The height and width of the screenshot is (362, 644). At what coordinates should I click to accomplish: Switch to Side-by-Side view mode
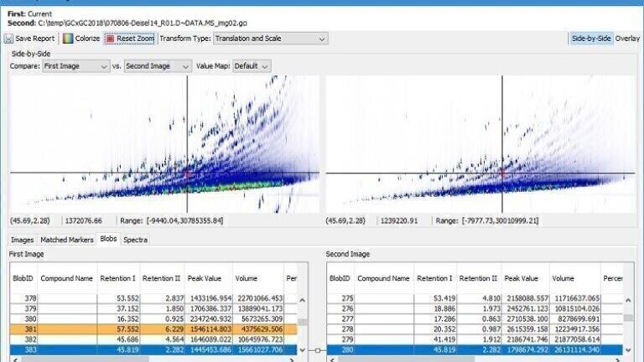pos(590,39)
